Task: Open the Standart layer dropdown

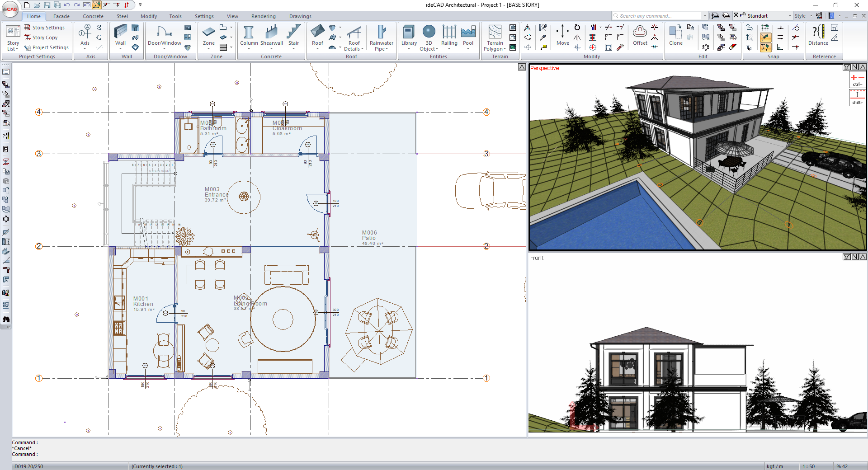Action: pos(789,16)
